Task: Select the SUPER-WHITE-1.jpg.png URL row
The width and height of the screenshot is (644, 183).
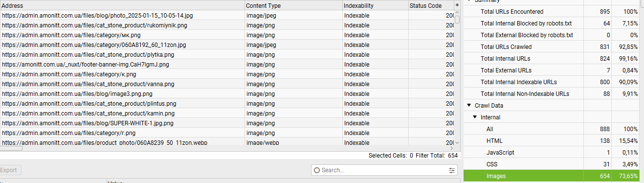Action: 227,123
